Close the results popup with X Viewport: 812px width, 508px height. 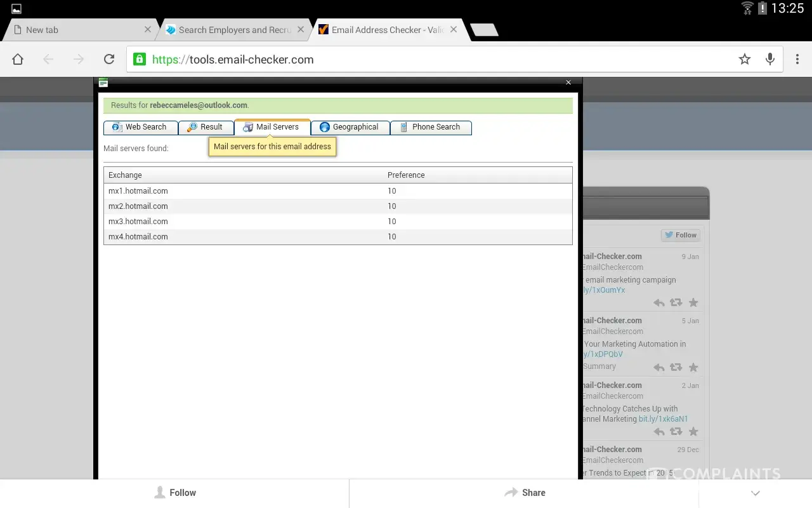[568, 82]
